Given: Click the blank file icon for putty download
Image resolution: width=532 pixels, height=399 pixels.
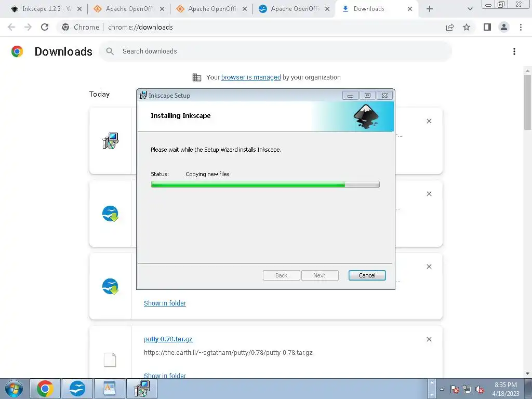Looking at the screenshot, I should [x=110, y=360].
